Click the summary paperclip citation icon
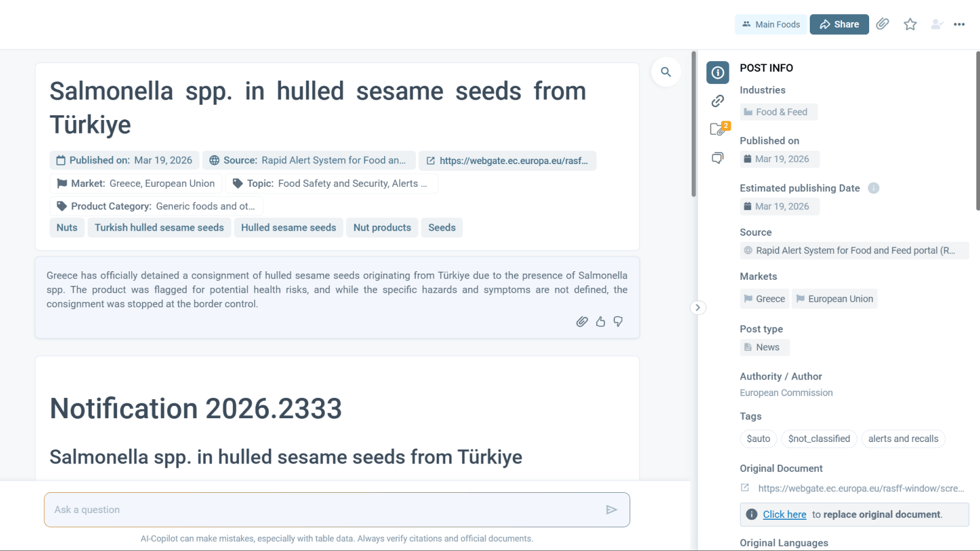The width and height of the screenshot is (980, 551). click(x=582, y=321)
